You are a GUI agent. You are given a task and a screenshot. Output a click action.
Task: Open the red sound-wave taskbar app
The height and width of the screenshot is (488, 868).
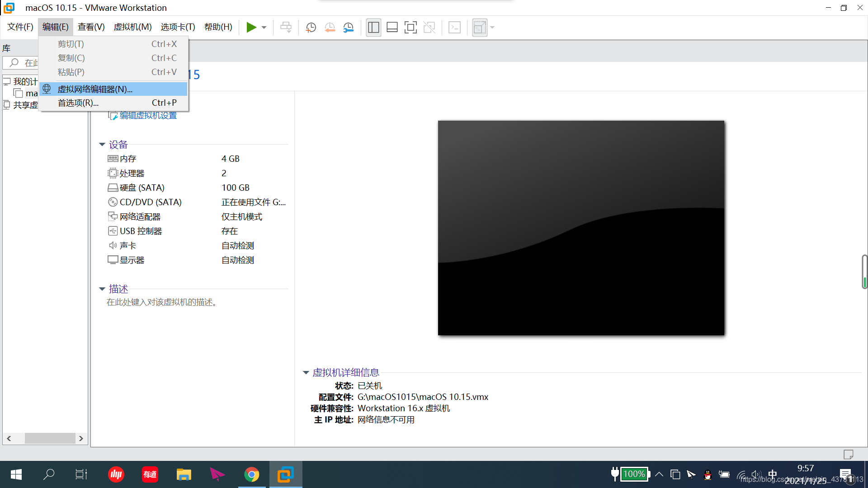[116, 474]
